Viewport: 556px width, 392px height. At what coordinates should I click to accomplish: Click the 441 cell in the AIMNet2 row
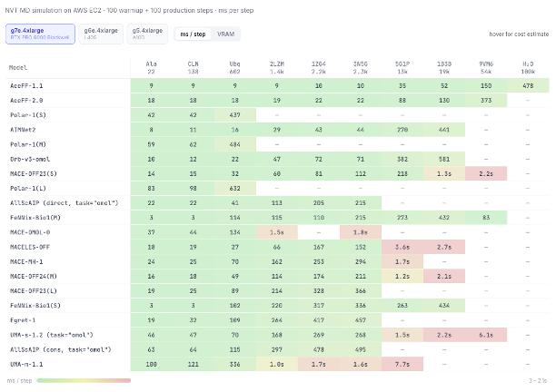444,130
